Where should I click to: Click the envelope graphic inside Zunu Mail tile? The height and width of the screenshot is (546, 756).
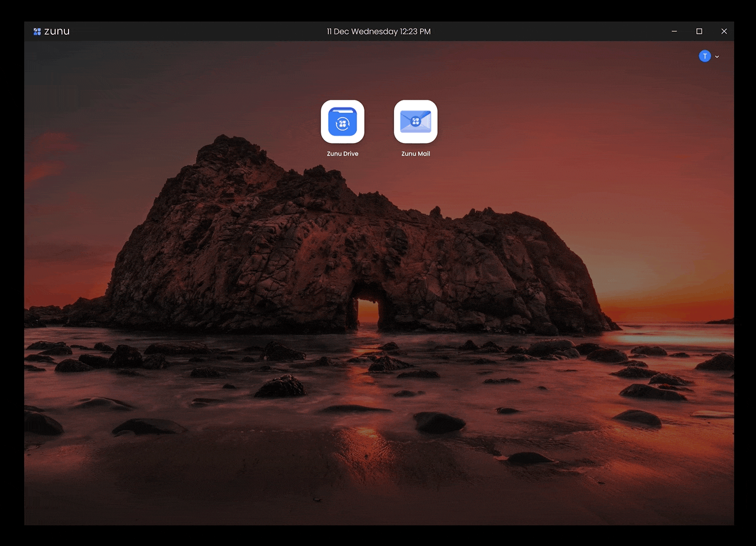[x=415, y=122]
